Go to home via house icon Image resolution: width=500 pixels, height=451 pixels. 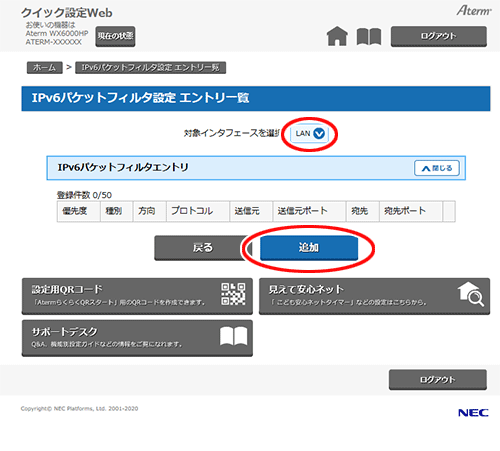pos(337,36)
